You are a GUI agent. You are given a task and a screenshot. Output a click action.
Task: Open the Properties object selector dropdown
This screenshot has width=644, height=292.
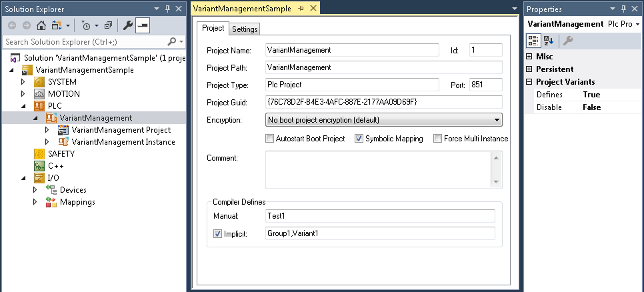[x=637, y=24]
